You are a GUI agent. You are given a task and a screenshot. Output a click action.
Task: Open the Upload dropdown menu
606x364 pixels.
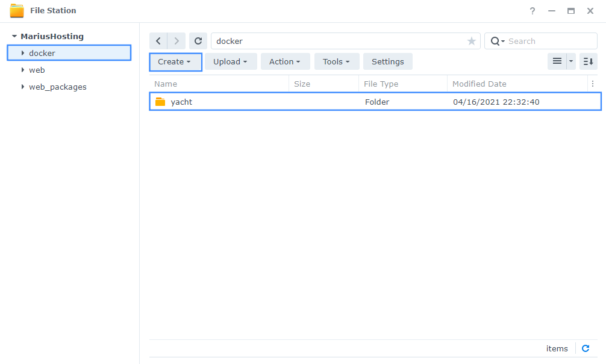point(231,62)
